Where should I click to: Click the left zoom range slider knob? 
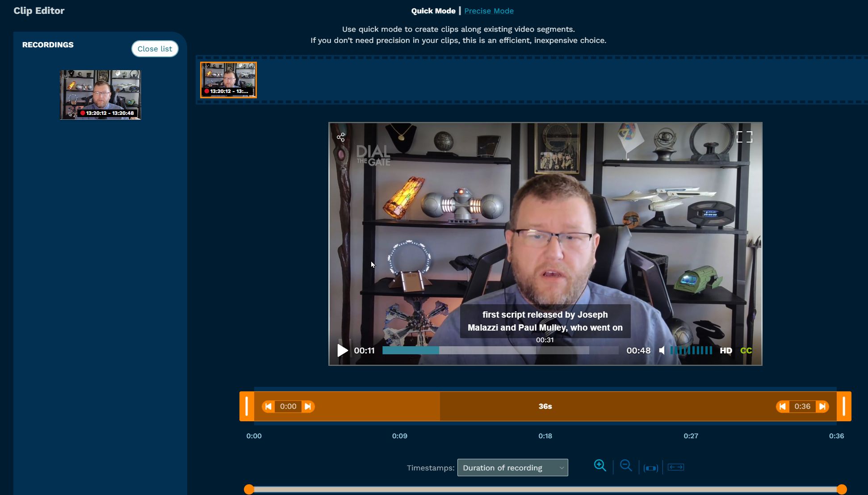[x=249, y=489]
